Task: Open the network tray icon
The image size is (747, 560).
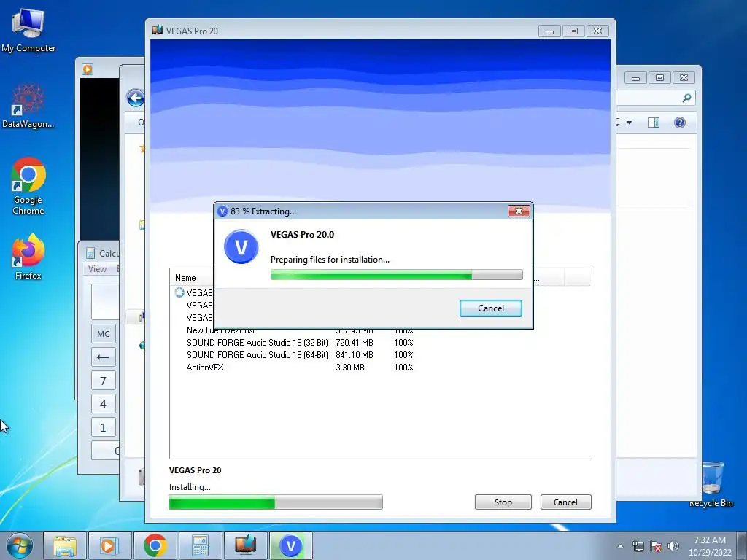Action: point(638,546)
